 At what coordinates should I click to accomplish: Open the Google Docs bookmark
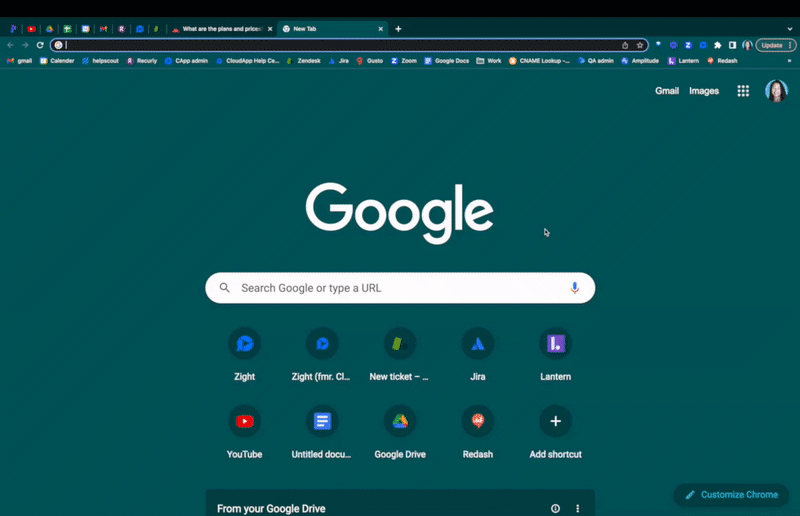pyautogui.click(x=447, y=61)
